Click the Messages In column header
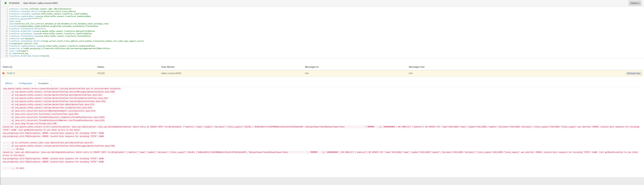Screen dimensions: 644x185 point(312,67)
